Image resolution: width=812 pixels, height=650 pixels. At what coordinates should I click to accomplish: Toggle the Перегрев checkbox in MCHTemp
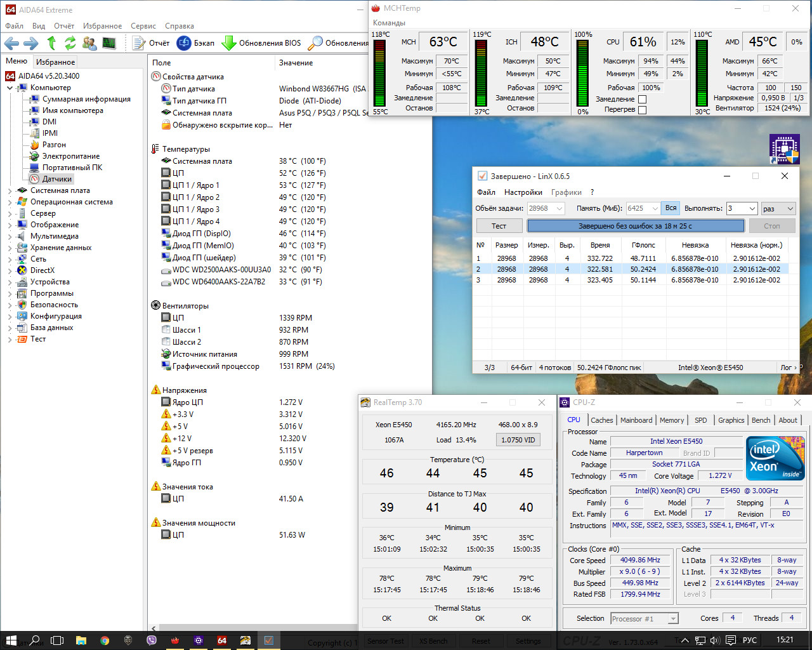click(x=642, y=110)
